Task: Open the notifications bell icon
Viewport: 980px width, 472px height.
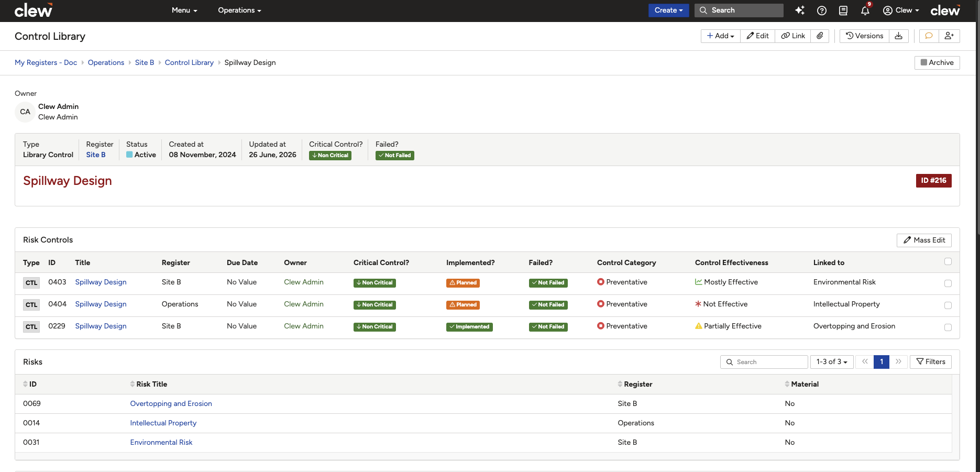Action: [x=865, y=10]
